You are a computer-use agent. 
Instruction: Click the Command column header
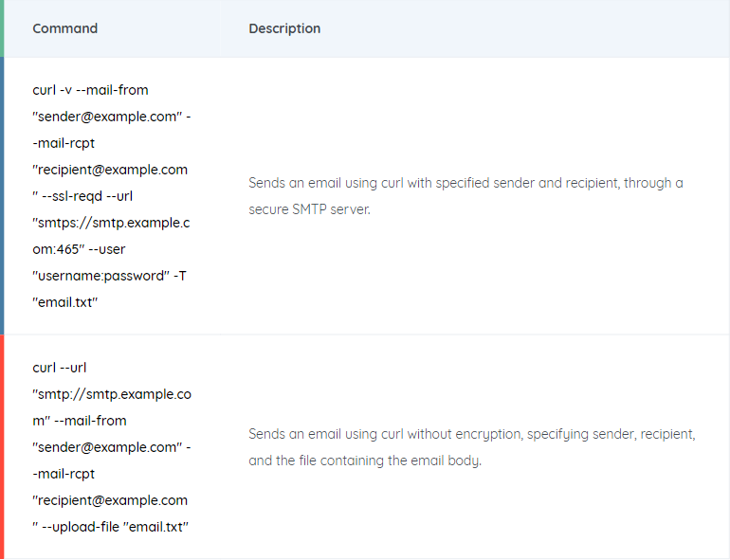pyautogui.click(x=65, y=28)
